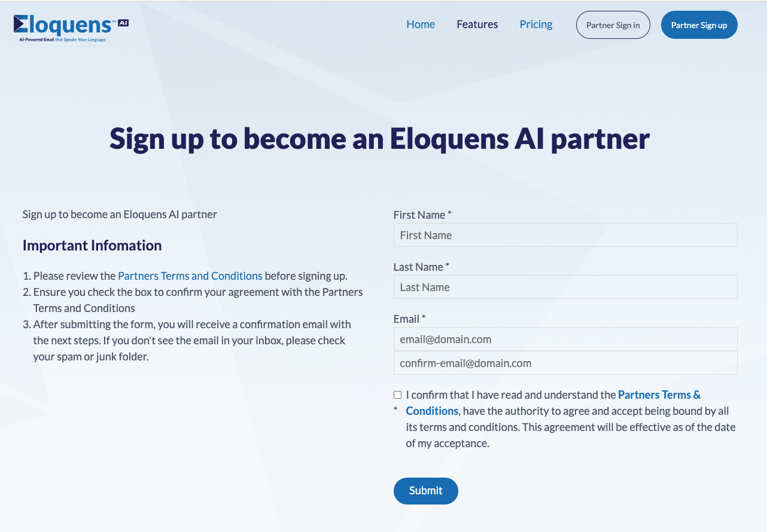Click the confirm-email field
Screen dimensions: 767x532
point(565,363)
